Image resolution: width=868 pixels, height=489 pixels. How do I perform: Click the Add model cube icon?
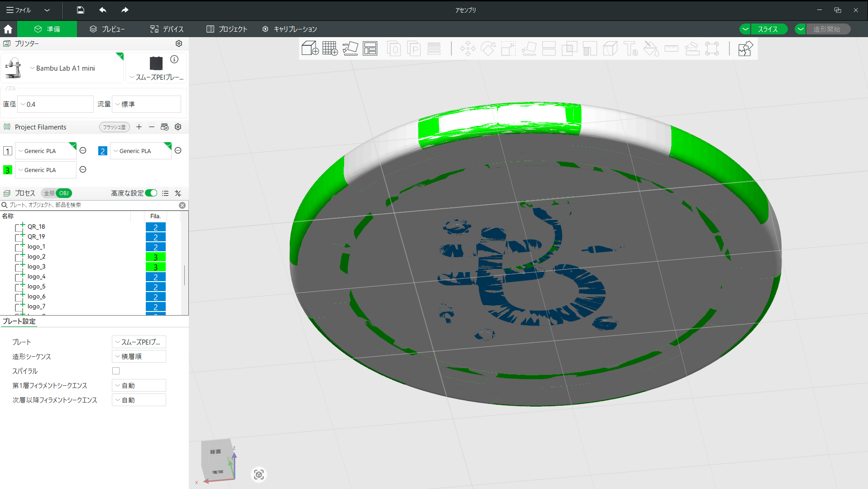(x=310, y=48)
